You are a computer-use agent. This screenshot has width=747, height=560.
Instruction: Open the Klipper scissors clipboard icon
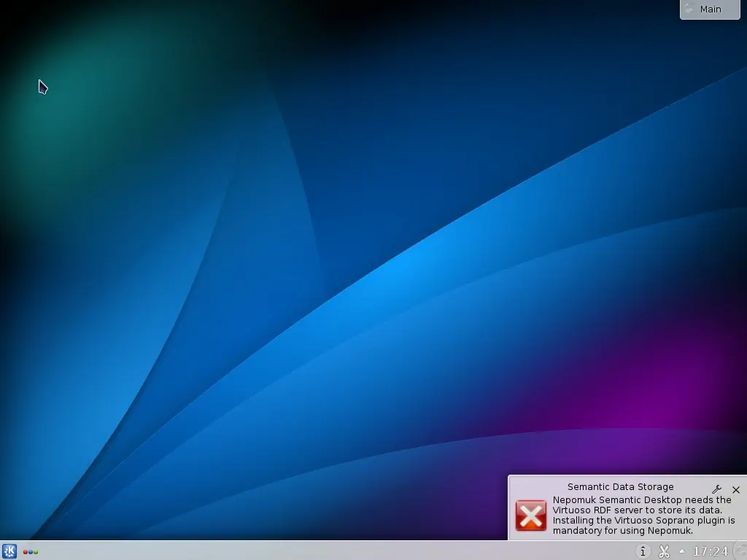[x=664, y=551]
